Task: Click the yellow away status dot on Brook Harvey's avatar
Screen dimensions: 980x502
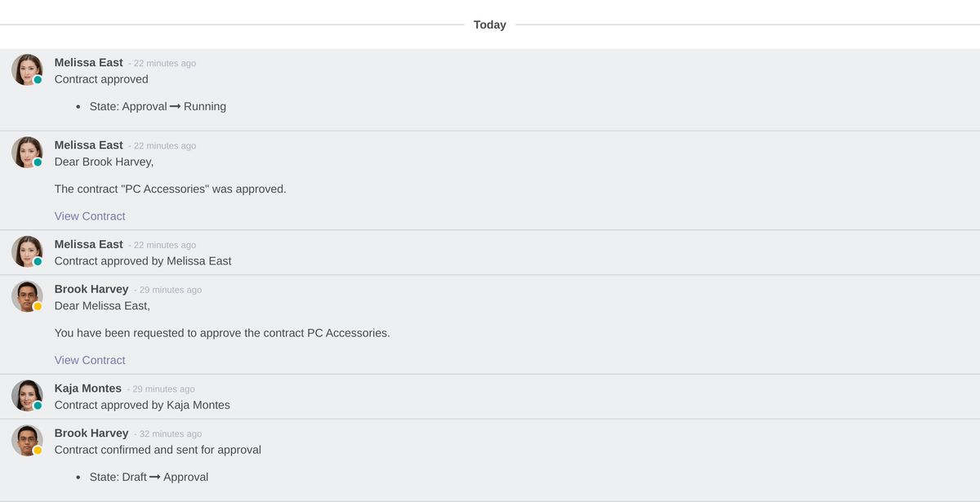Action: [38, 308]
